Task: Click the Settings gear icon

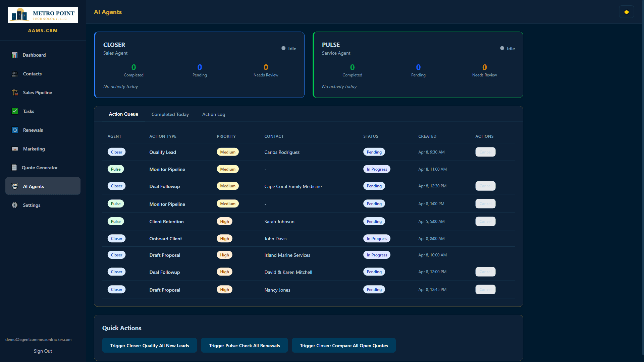Action: click(x=15, y=205)
